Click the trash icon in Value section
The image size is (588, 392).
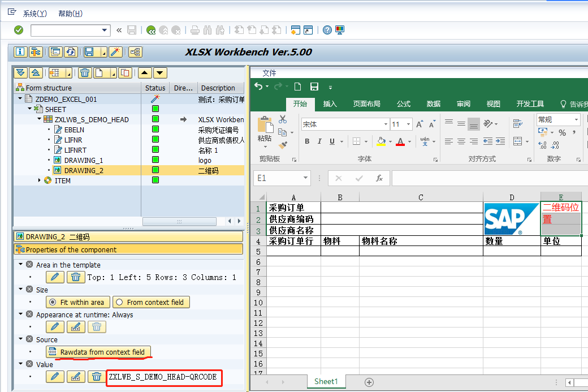[x=96, y=377]
